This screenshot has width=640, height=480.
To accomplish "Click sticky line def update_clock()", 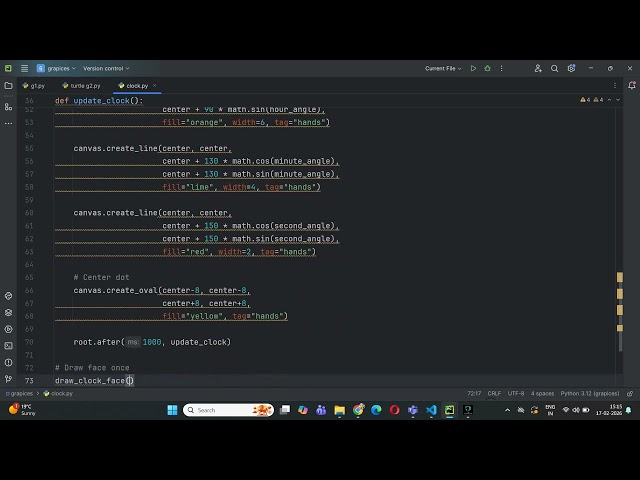I will click(x=99, y=101).
